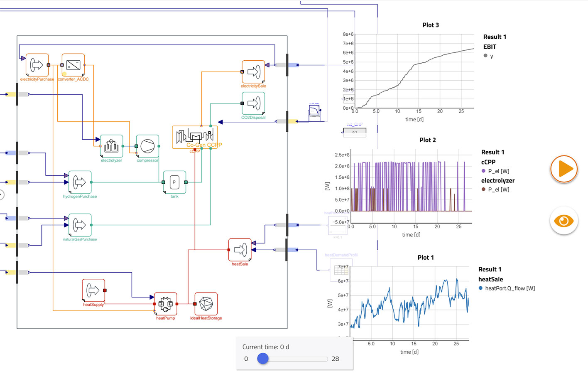This screenshot has width=588, height=374.
Task: Select the electricityPurchase component icon
Action: pyautogui.click(x=37, y=64)
